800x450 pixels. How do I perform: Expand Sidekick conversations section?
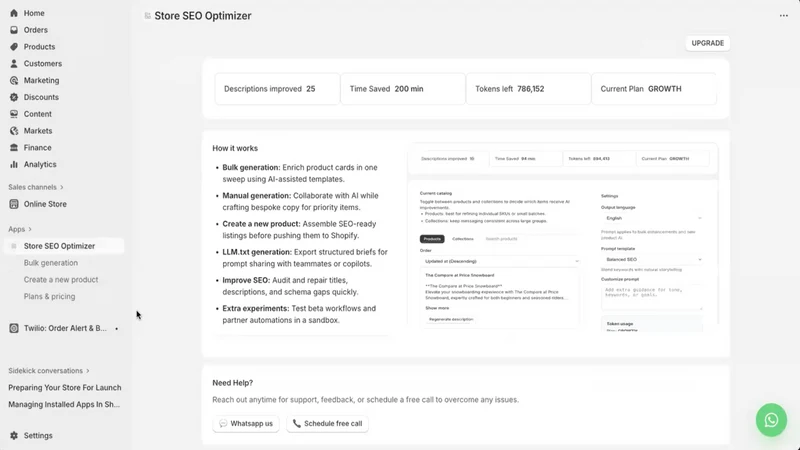point(48,371)
